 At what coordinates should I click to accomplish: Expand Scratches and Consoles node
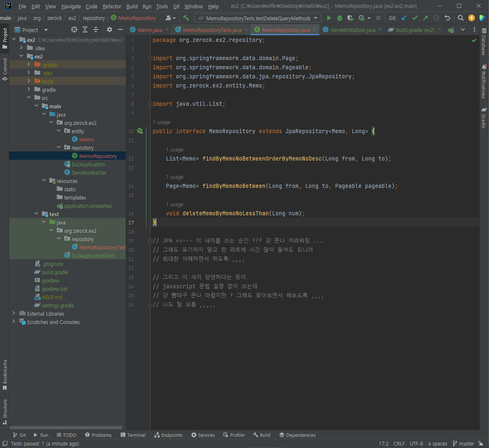tap(14, 321)
